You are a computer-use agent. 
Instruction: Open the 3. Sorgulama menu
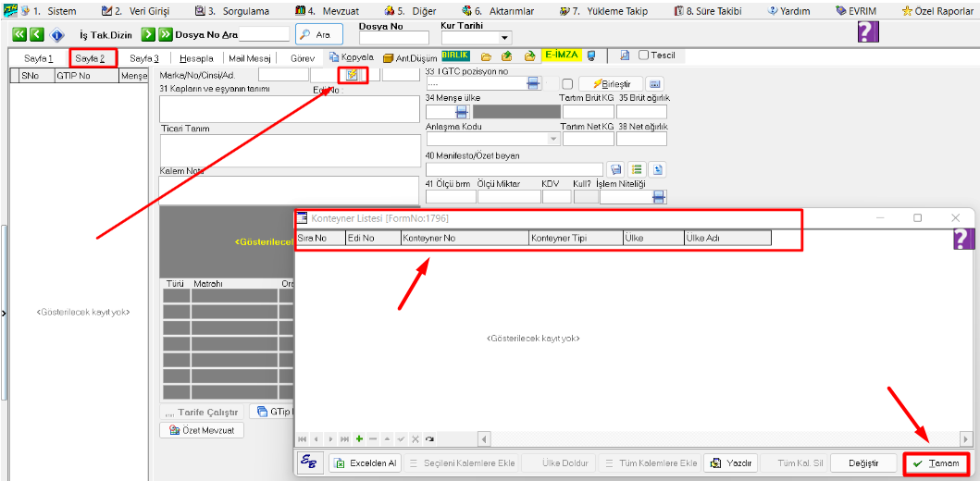pos(232,10)
